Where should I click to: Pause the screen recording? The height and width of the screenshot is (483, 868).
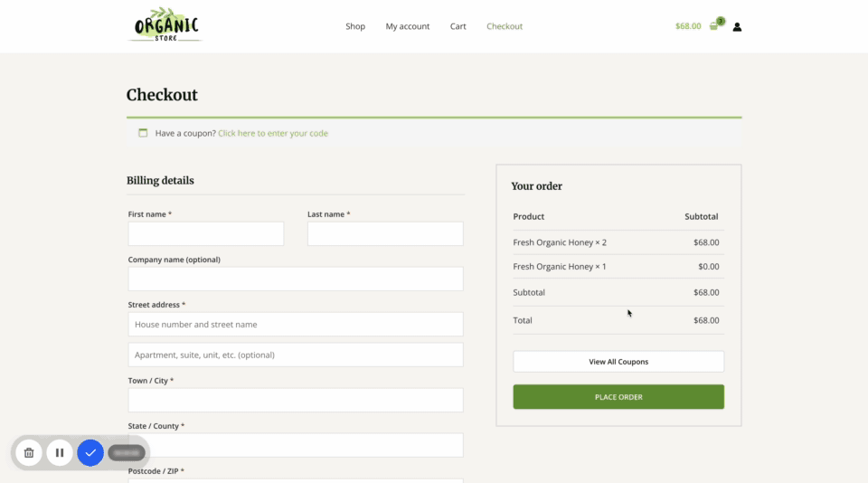coord(60,452)
